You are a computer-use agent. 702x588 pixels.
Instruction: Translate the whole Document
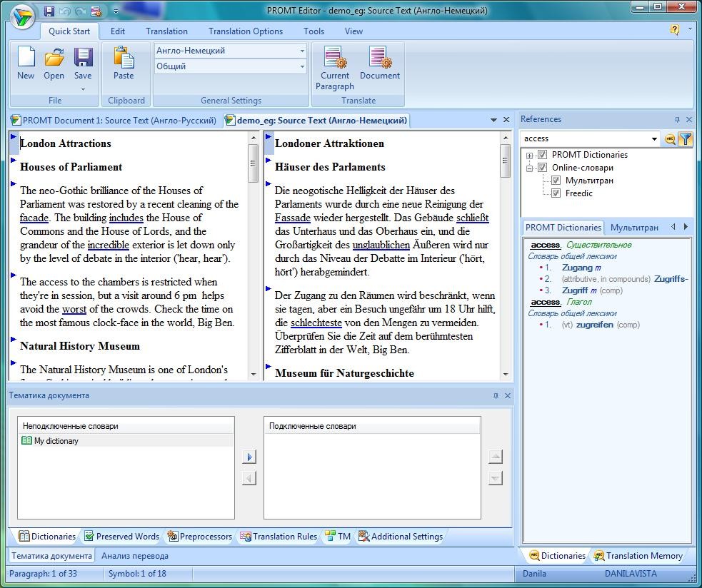[380, 63]
